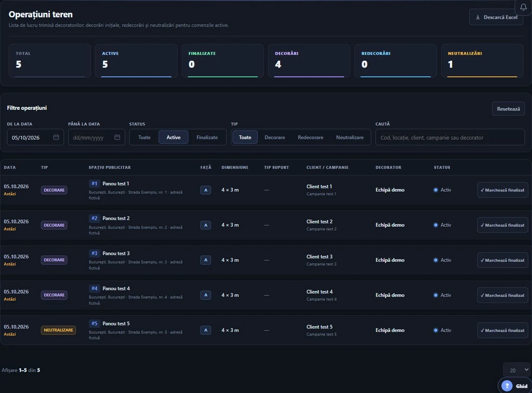532x393 pixels.
Task: Click face A badge in Panou test 2 row
Action: coord(206,225)
